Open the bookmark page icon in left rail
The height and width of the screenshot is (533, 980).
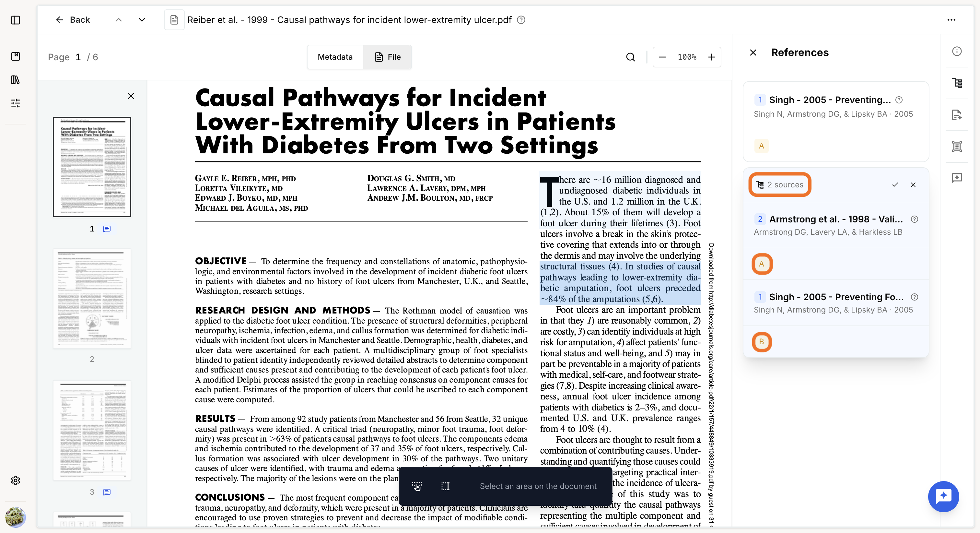(x=16, y=56)
